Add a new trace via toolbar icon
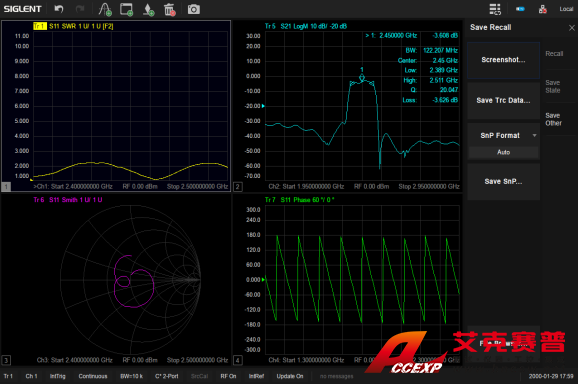This screenshot has width=578, height=384. pyautogui.click(x=105, y=10)
